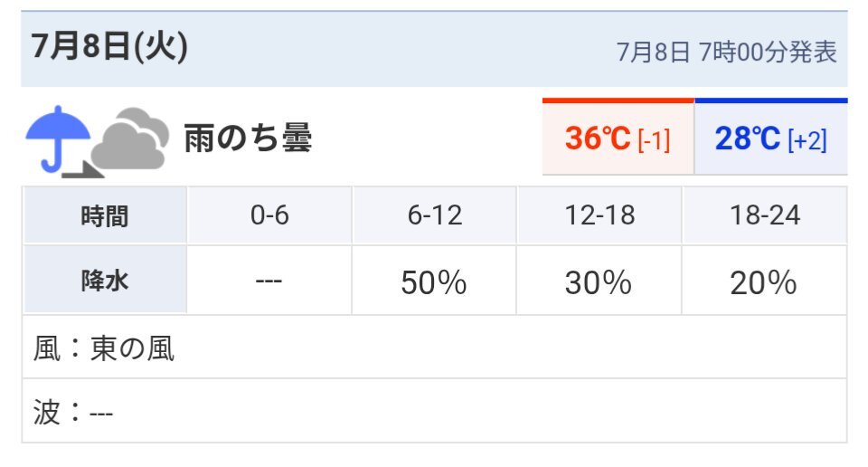Select the 12-18 time column header

click(599, 215)
